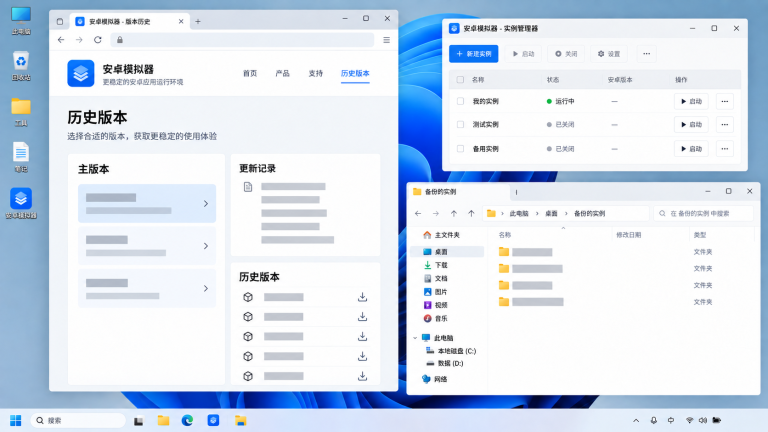768x432 pixels.
Task: Open more actions menu for 测试实例
Action: pyautogui.click(x=724, y=124)
